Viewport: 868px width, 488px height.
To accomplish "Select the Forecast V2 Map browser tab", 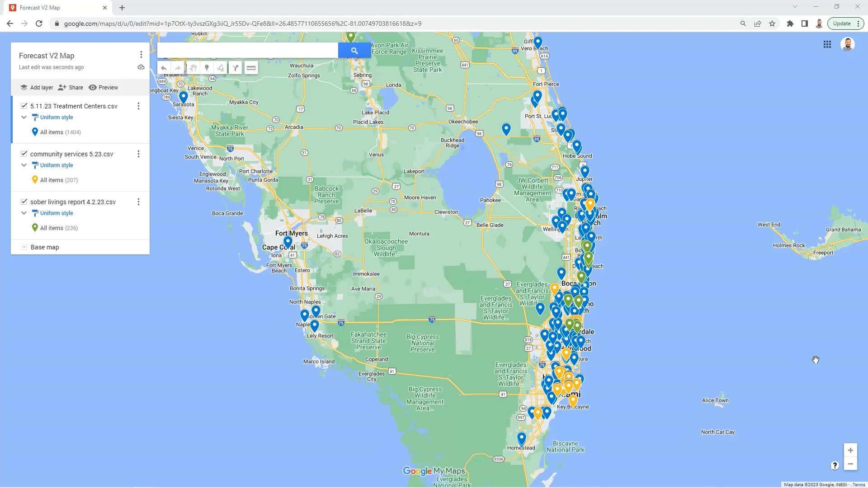I will pyautogui.click(x=59, y=8).
